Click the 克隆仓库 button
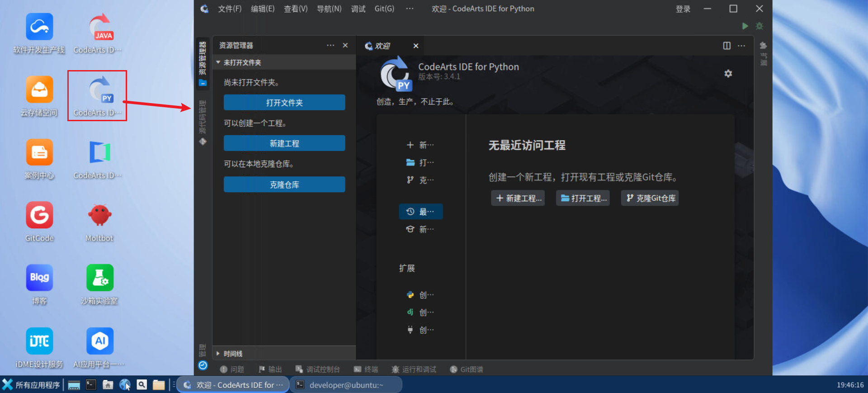Image resolution: width=868 pixels, height=393 pixels. (284, 185)
